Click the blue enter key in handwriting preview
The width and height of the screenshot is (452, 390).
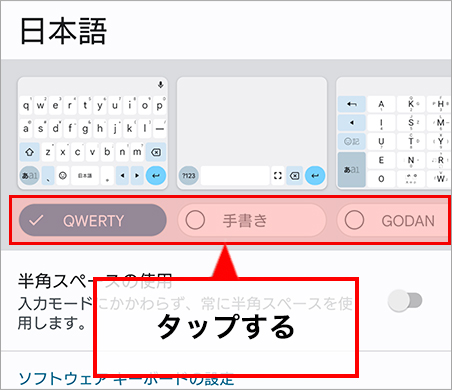point(315,175)
